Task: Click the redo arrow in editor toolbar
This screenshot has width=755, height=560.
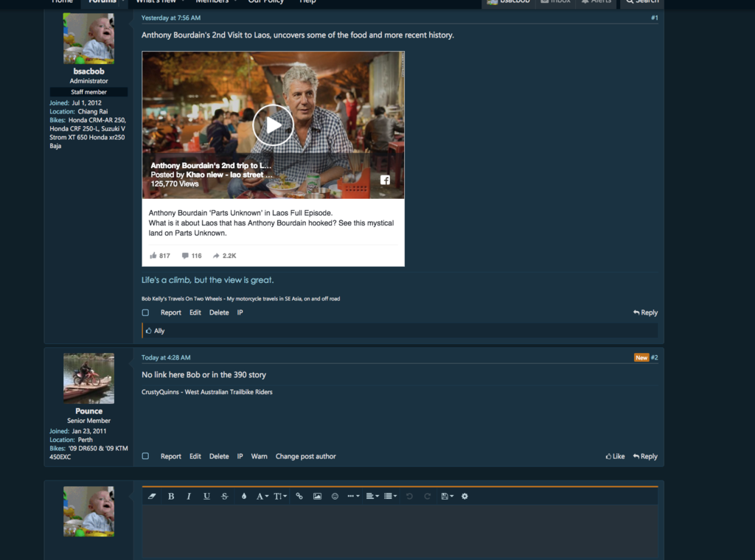Action: coord(427,496)
